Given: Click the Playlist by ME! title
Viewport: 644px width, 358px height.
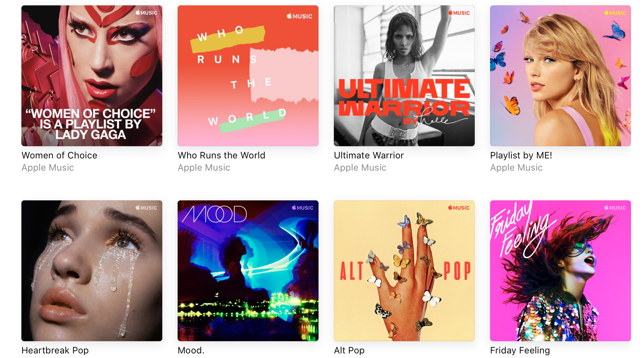Looking at the screenshot, I should click(x=521, y=155).
